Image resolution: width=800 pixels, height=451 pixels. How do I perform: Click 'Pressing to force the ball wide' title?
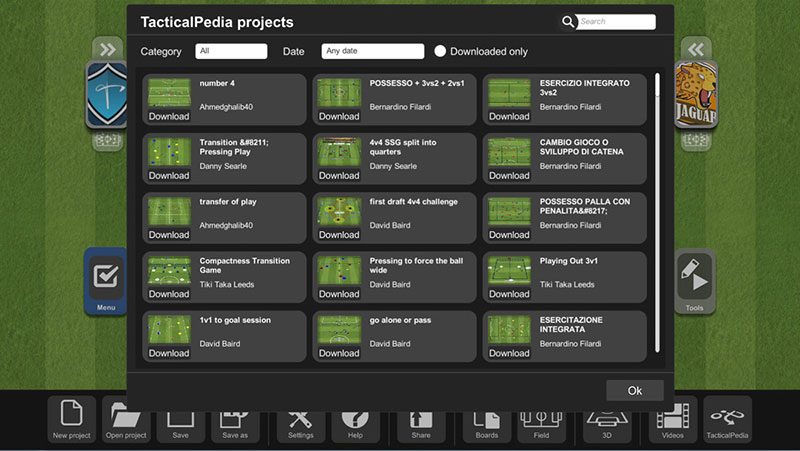point(416,265)
